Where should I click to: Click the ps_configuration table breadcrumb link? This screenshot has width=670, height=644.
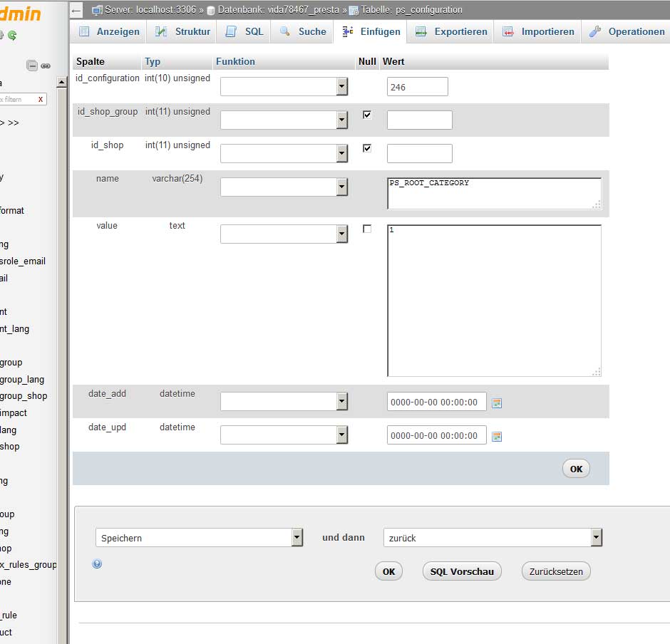pos(411,9)
